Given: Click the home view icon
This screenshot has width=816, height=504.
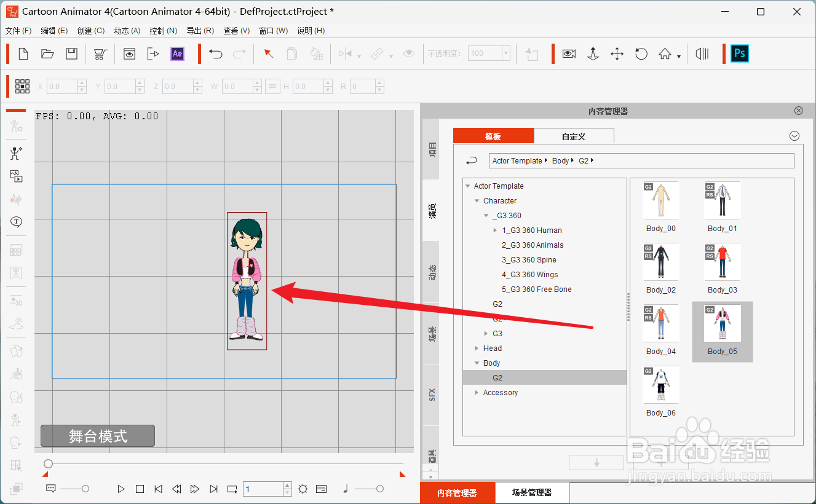Looking at the screenshot, I should [665, 54].
